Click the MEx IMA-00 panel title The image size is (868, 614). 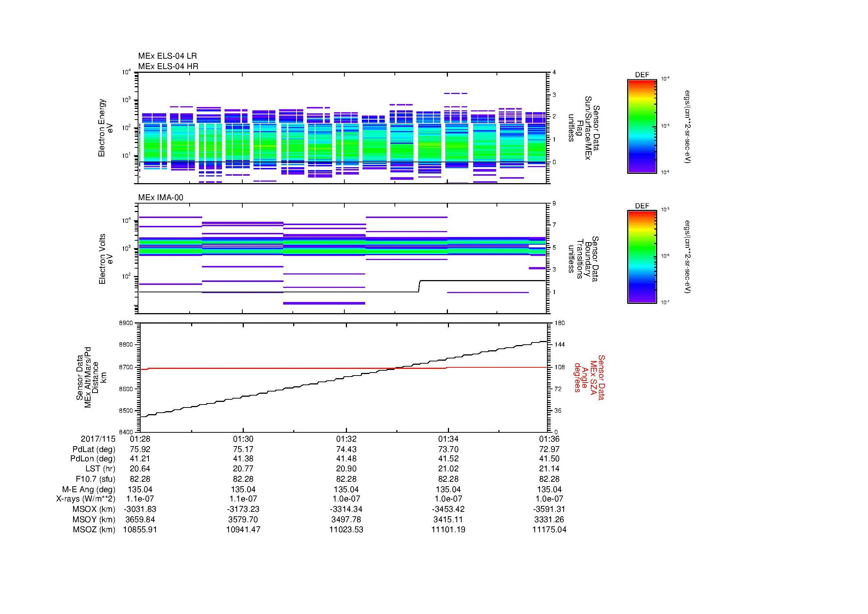point(160,198)
